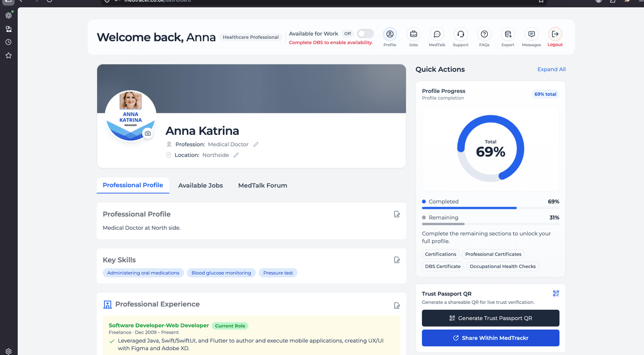Edit Profession pencil icon next to Medical Doctor
This screenshot has width=644, height=355.
[x=256, y=144]
